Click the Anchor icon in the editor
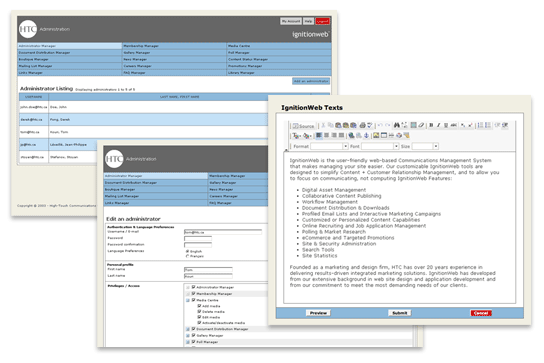544x363 pixels. click(x=366, y=135)
